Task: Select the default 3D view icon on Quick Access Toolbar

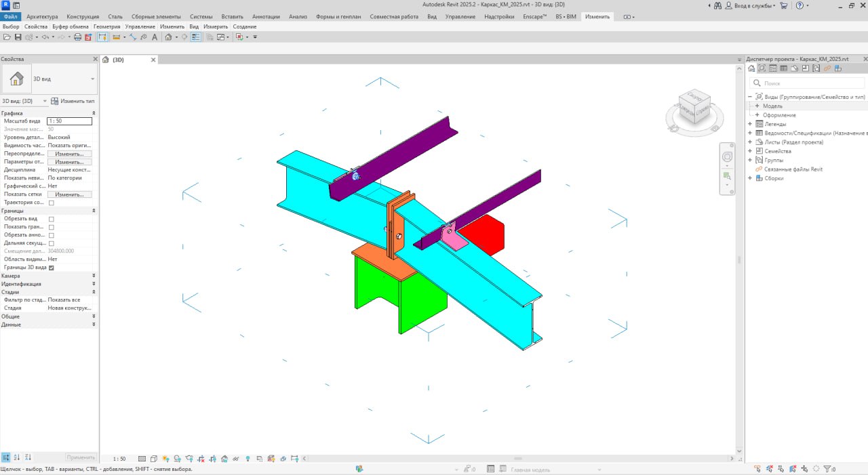Action: 168,37
